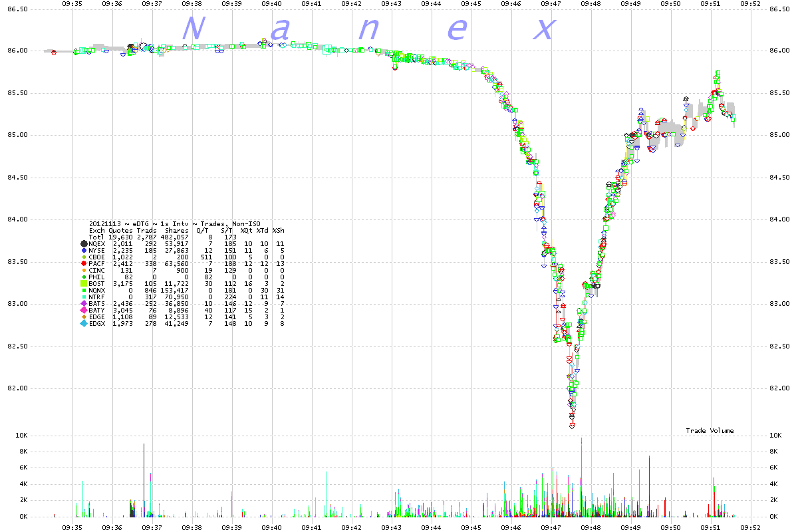The width and height of the screenshot is (798, 532).
Task: Select the EDGX shares value 41,249
Action: (x=178, y=323)
